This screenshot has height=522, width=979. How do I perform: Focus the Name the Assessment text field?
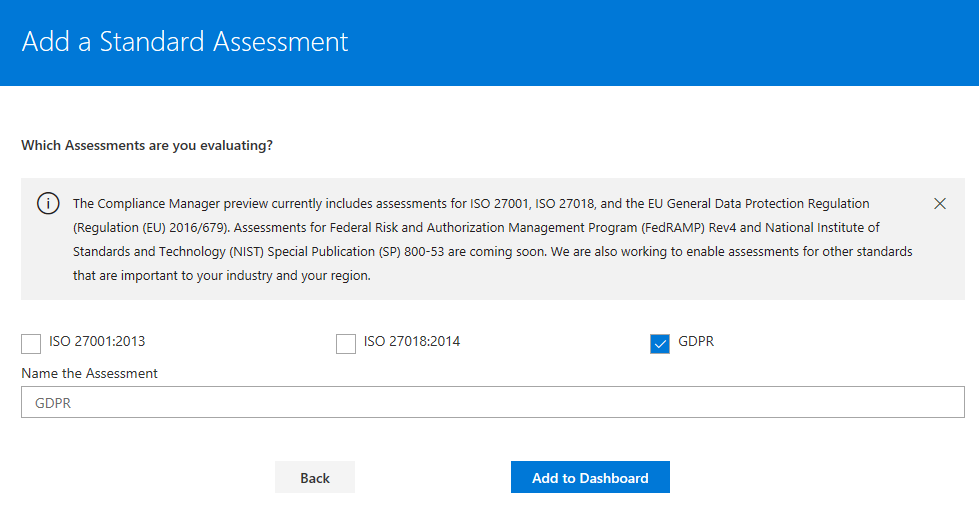pos(493,402)
